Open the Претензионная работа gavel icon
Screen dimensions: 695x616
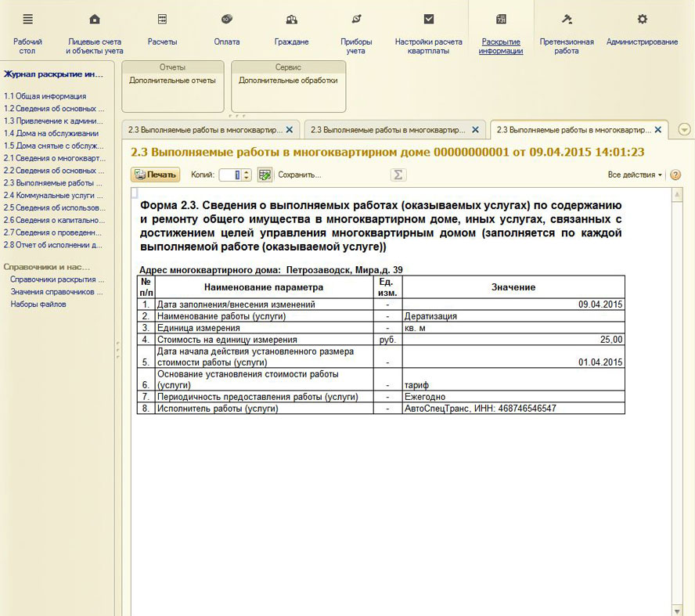567,19
